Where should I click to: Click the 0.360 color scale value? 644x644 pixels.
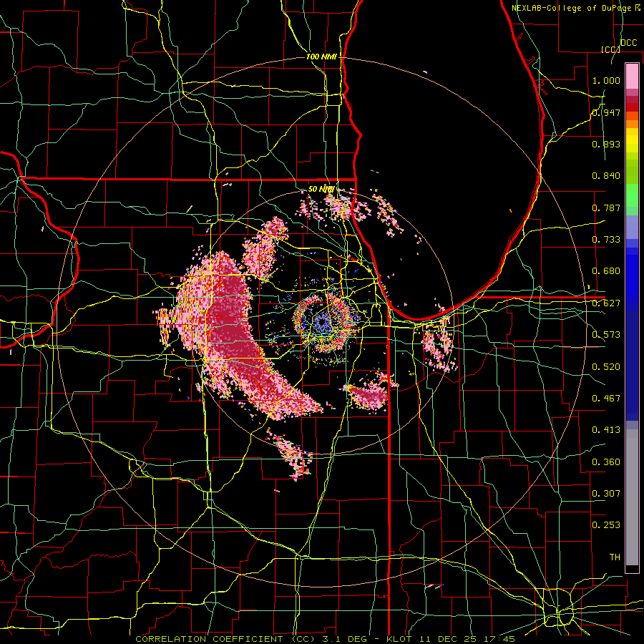tap(606, 462)
